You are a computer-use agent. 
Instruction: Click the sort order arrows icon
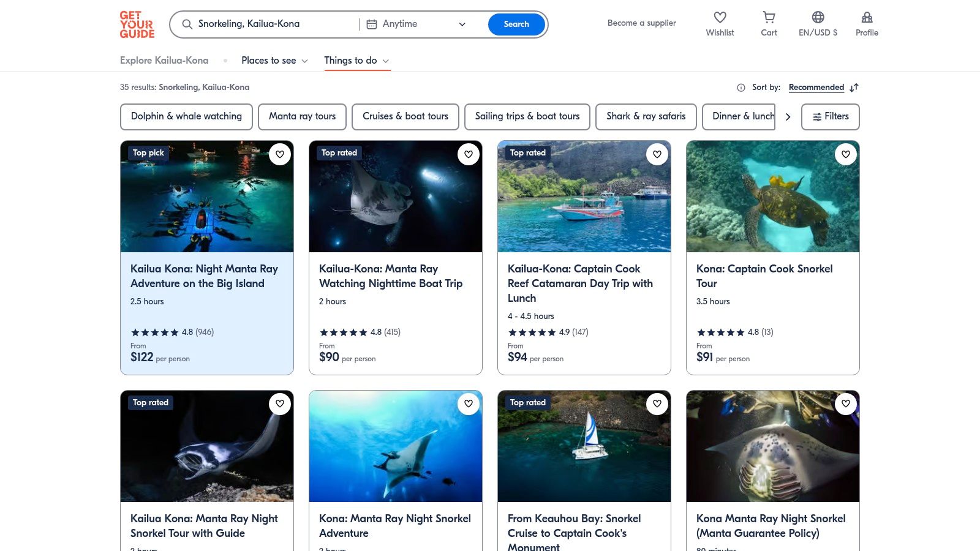coord(854,88)
